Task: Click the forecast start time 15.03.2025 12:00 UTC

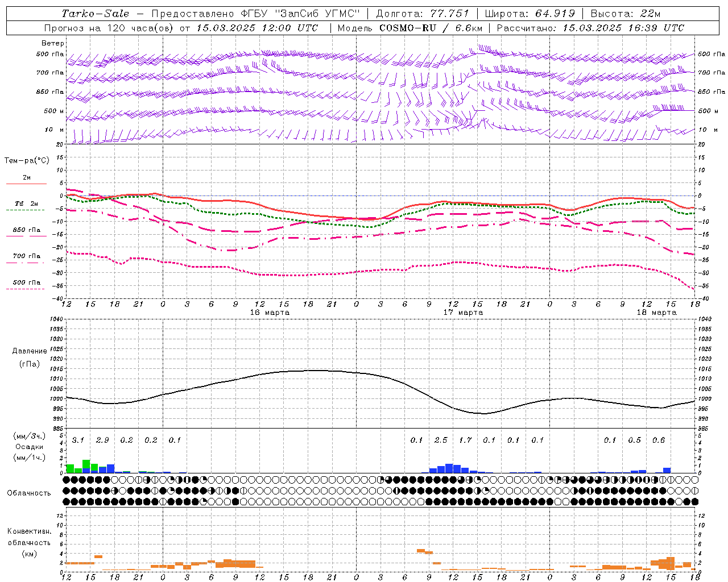Action: click(x=257, y=28)
